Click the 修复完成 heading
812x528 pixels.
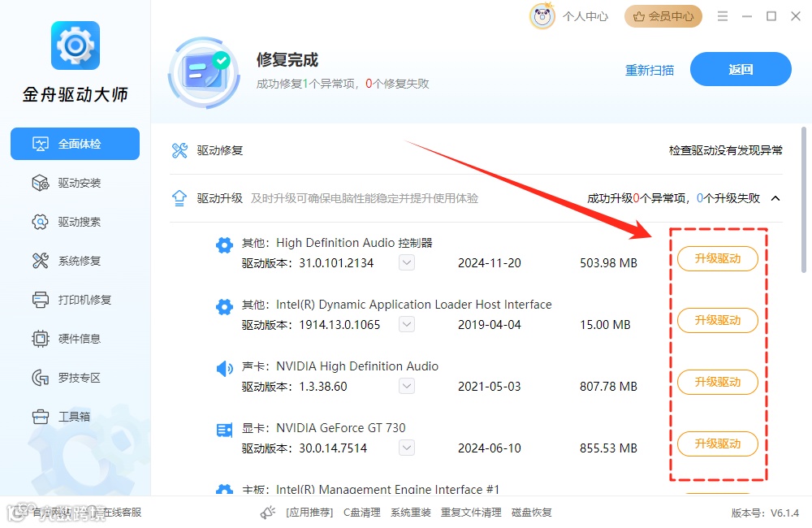click(x=287, y=59)
